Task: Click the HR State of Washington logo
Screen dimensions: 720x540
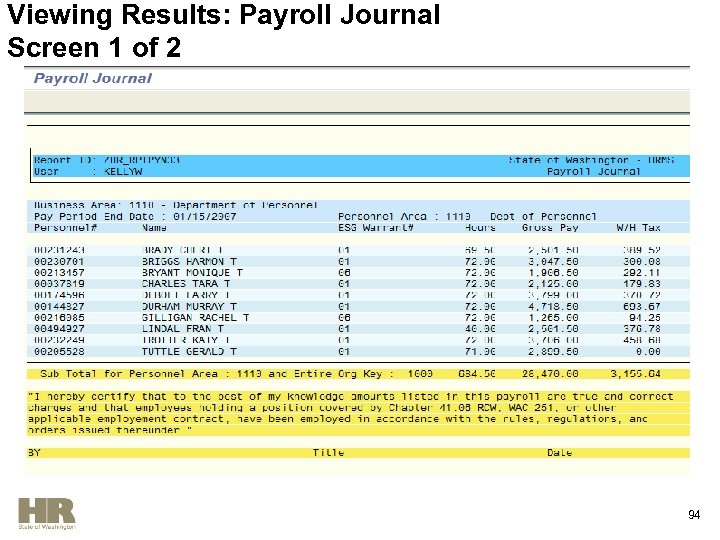Action: pos(47,514)
